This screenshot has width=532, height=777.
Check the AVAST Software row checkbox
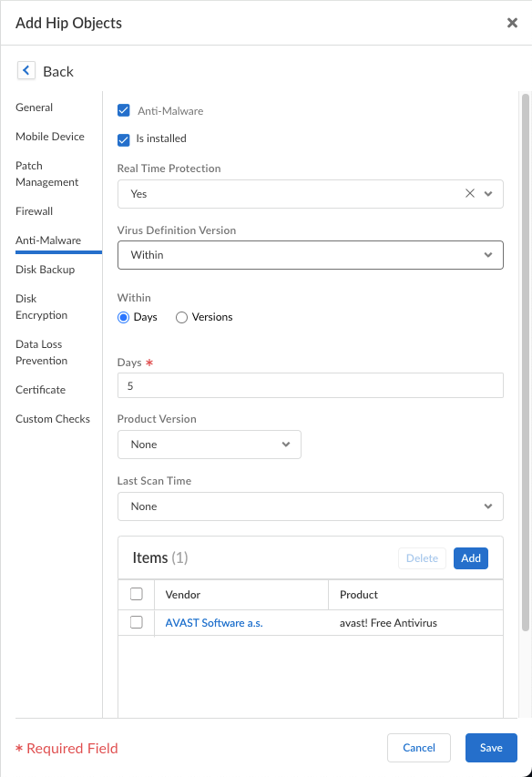point(137,622)
